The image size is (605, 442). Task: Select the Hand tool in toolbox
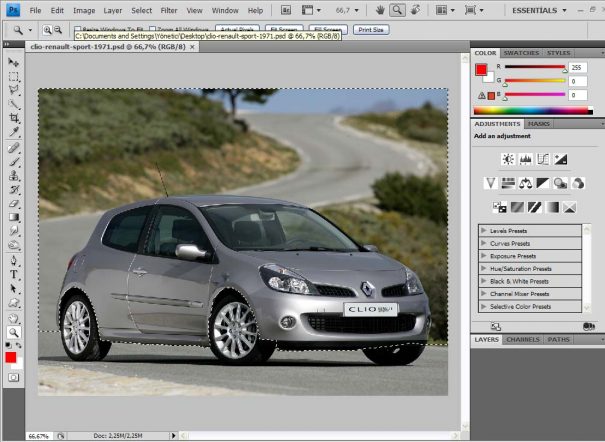(x=14, y=319)
